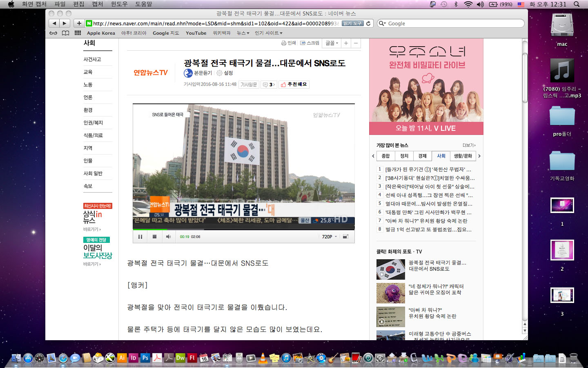Open the 편집 menu in menu bar
Viewport: 588px width, 368px height.
[78, 4]
